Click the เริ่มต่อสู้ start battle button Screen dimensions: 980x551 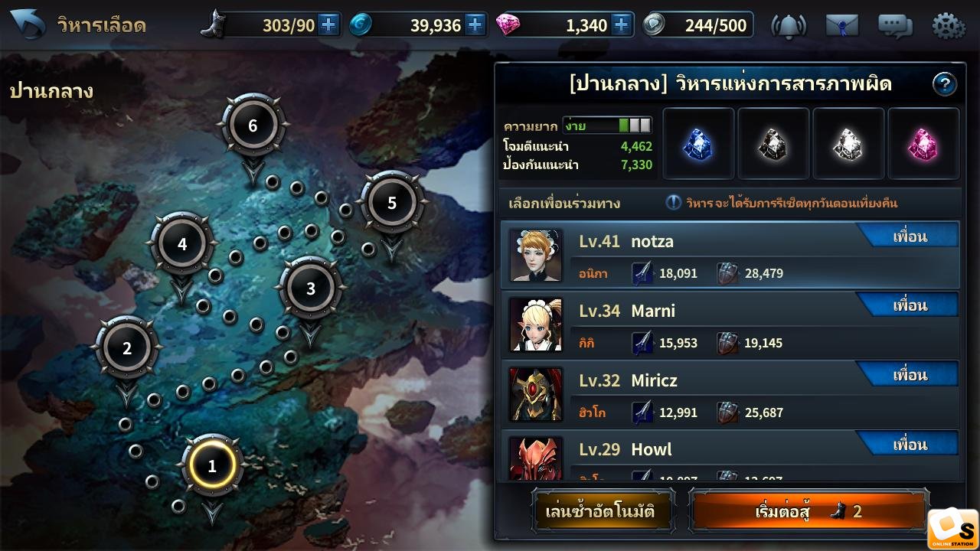coord(808,510)
